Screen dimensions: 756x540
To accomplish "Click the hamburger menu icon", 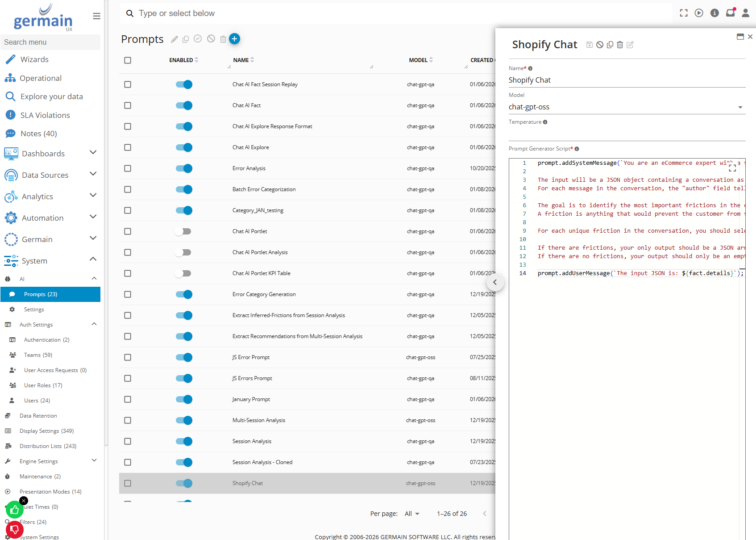I will pos(96,16).
